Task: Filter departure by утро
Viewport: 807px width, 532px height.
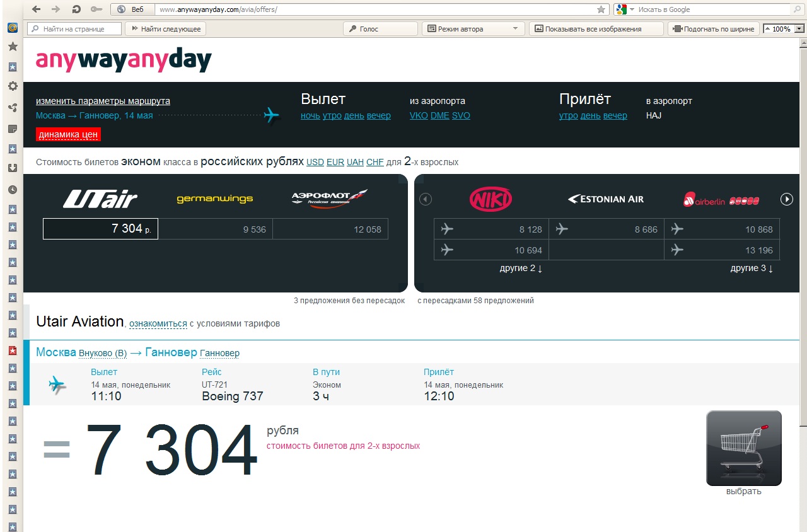Action: (x=332, y=116)
